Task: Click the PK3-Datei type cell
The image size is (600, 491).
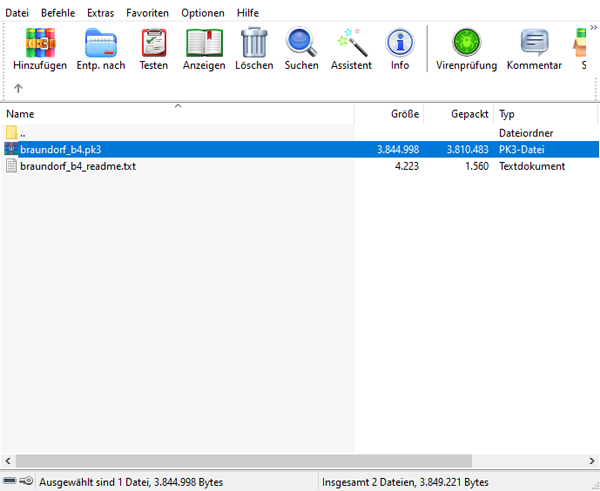Action: point(522,150)
